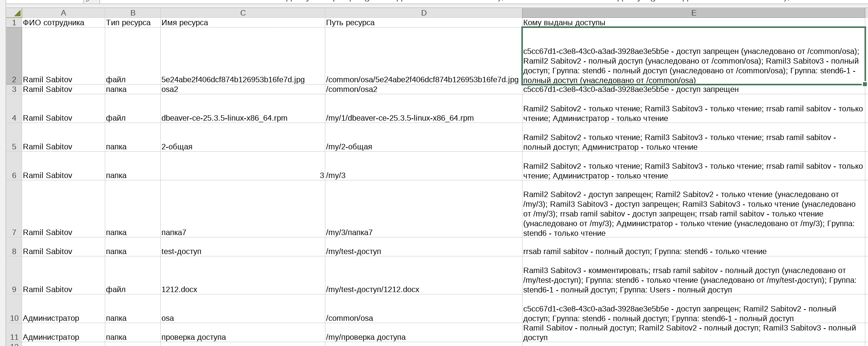This screenshot has height=346, width=868.
Task: Select the '/my/2-общая' path cell
Action: point(424,137)
